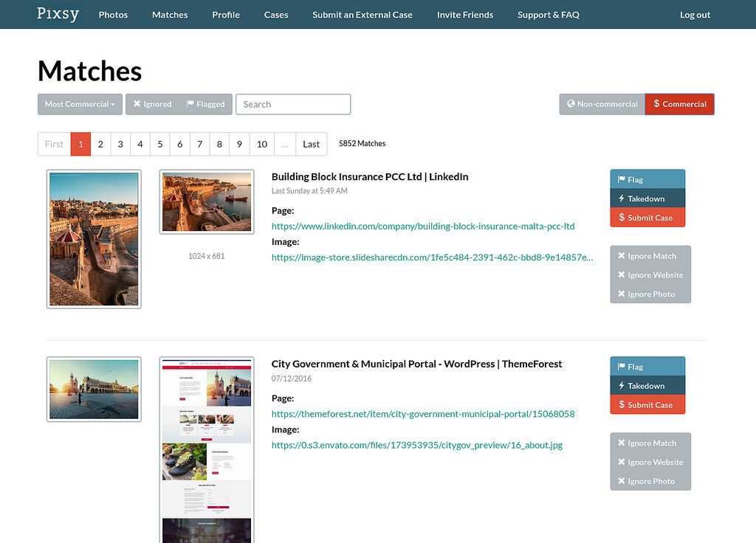Open the Cases page
The image size is (756, 543).
276,15
